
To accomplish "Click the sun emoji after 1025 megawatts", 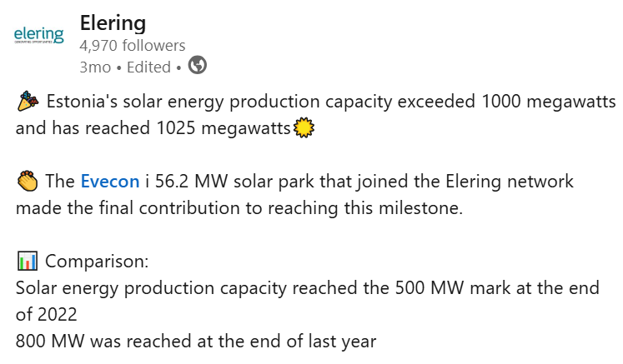I will point(303,129).
